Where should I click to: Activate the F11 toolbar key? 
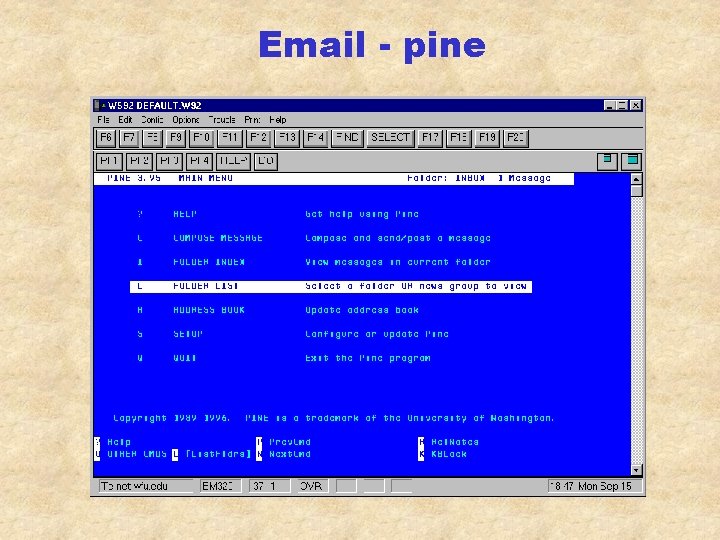(230, 138)
